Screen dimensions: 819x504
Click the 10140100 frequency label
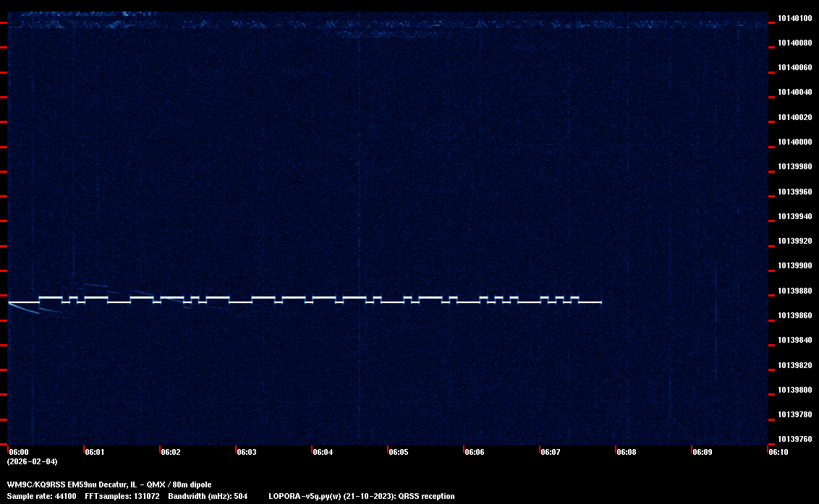click(794, 18)
